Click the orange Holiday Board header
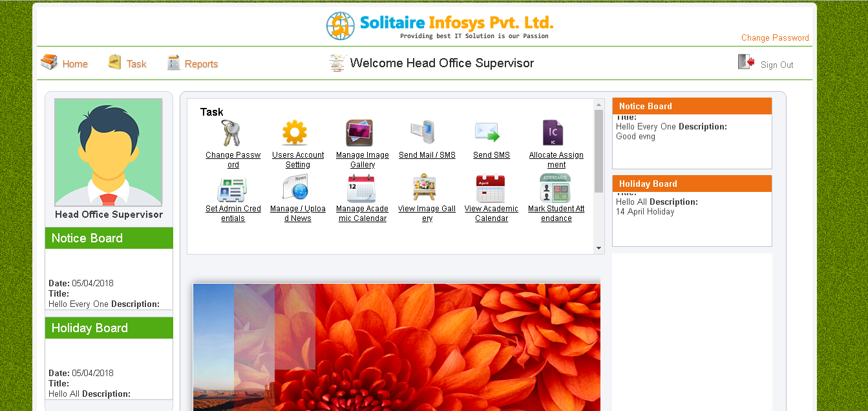Image resolution: width=868 pixels, height=411 pixels. [692, 184]
